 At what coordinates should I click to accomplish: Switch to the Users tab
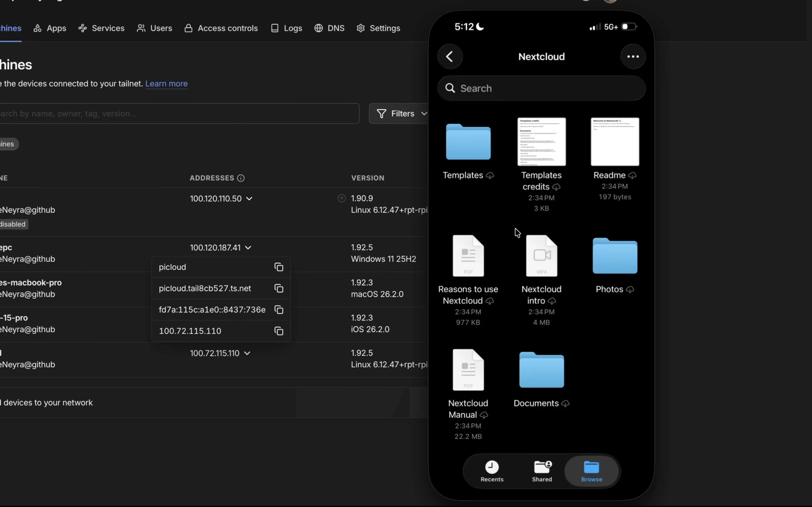pyautogui.click(x=154, y=28)
